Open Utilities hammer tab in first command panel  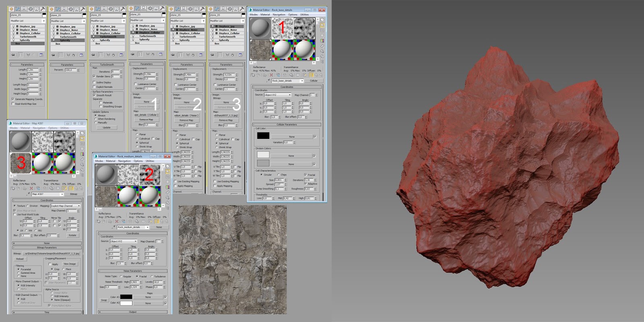[43, 9]
